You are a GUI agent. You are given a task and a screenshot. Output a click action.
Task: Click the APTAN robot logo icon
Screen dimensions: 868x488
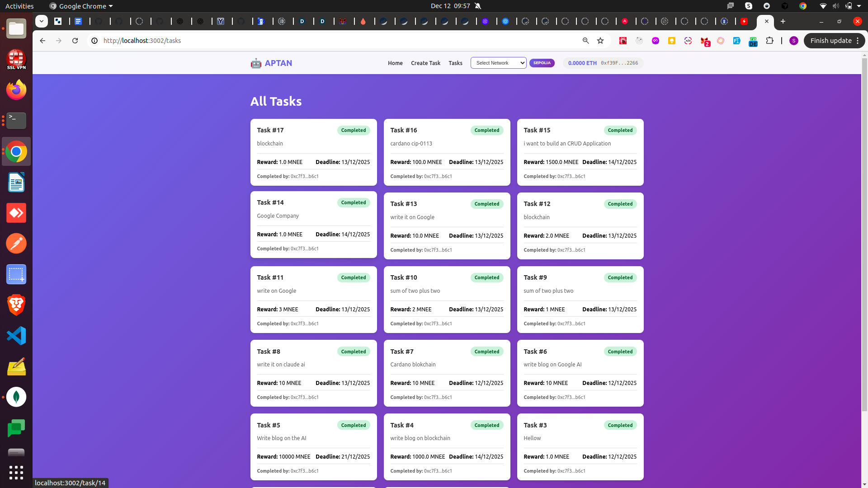[x=256, y=63]
